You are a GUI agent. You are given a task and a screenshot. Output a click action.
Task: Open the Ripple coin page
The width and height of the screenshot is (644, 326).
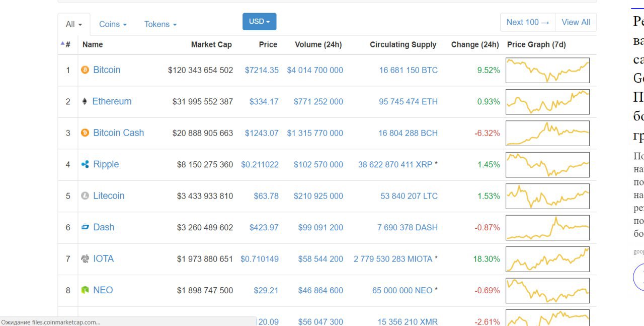[x=106, y=164]
